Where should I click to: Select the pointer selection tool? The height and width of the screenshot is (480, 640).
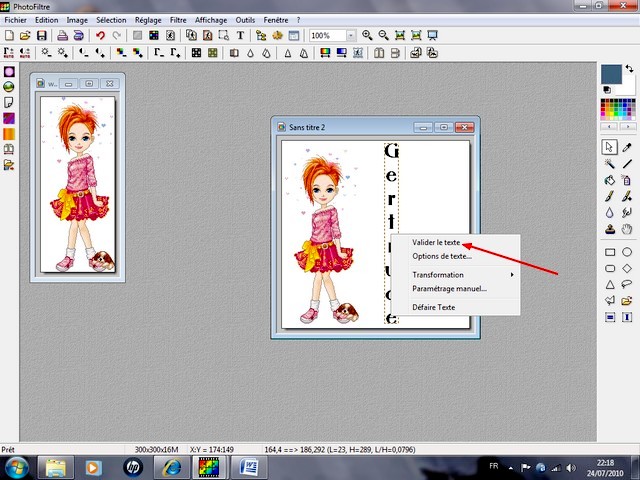(x=609, y=147)
